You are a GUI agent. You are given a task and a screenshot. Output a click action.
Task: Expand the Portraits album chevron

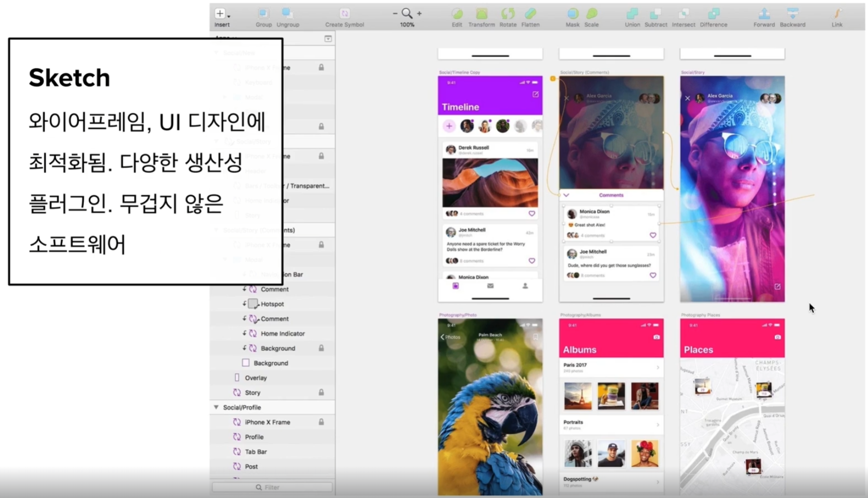coord(657,425)
